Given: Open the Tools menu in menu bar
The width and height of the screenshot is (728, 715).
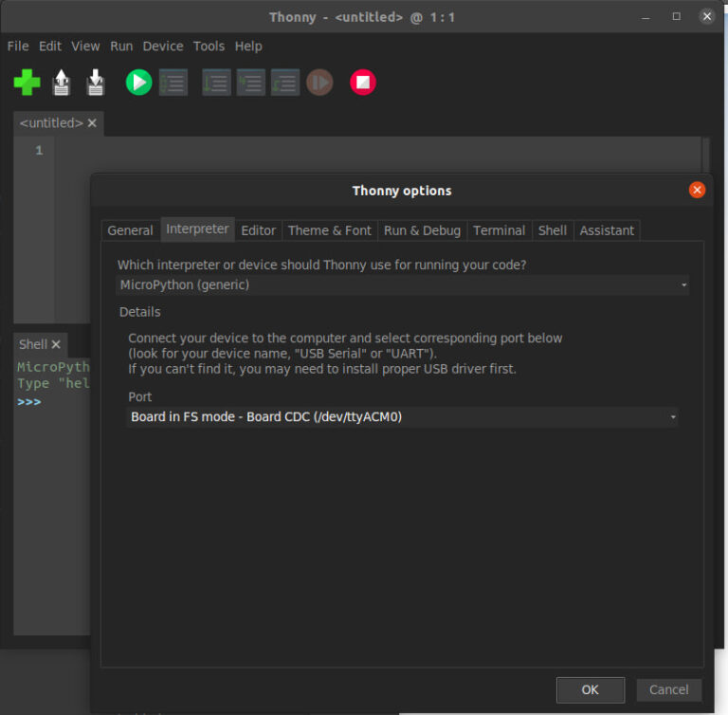Looking at the screenshot, I should (209, 46).
